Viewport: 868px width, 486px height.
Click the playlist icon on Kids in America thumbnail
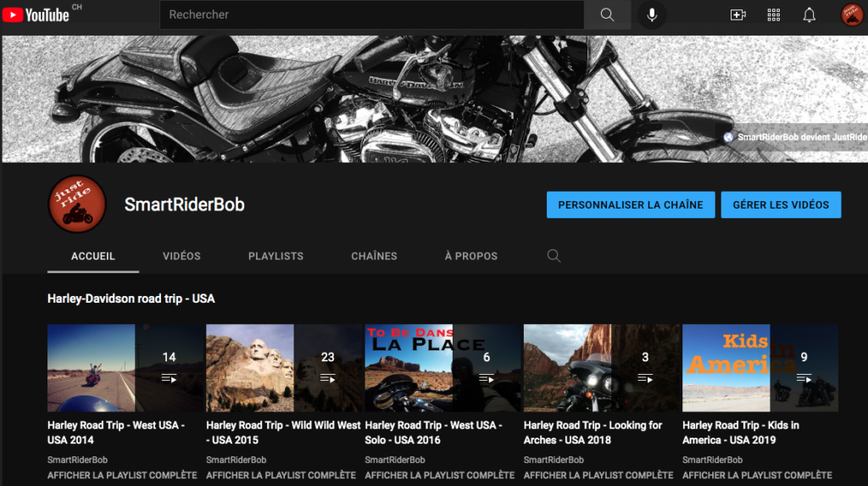point(804,378)
